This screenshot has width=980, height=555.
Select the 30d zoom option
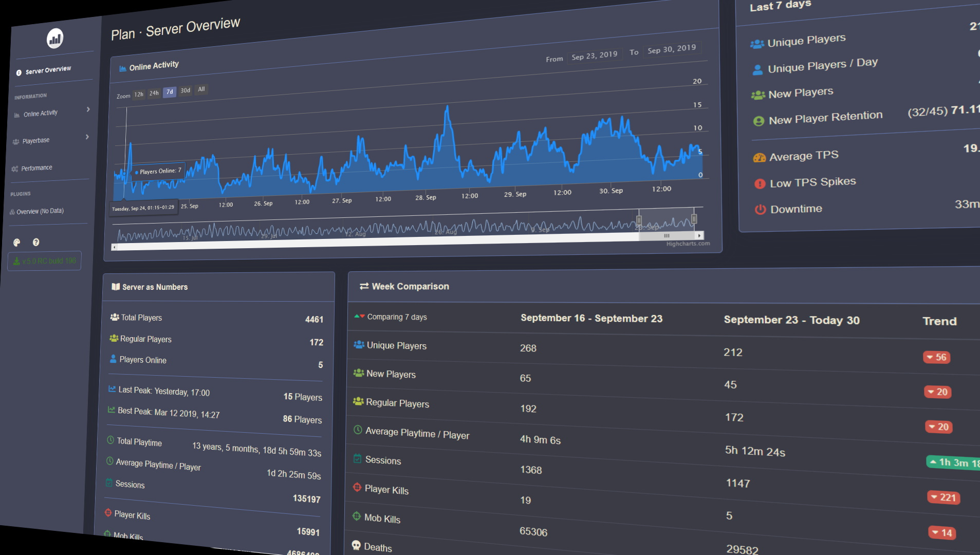[x=186, y=90]
